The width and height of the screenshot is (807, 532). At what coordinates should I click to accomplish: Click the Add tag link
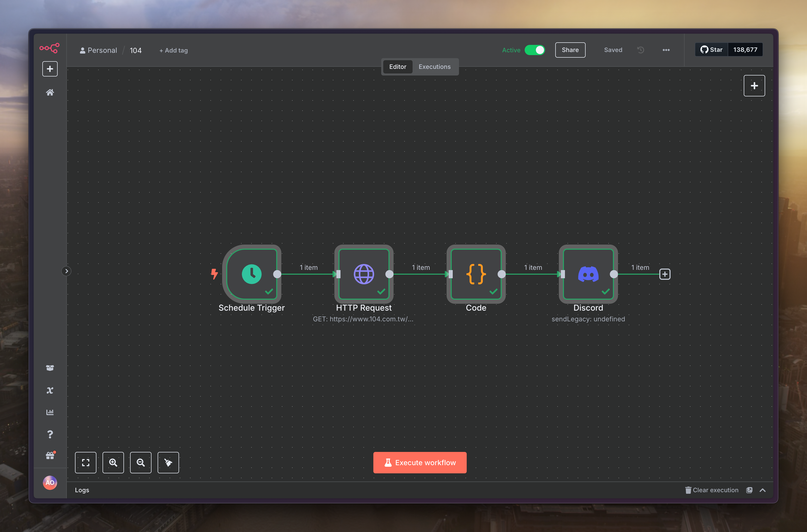pyautogui.click(x=174, y=50)
